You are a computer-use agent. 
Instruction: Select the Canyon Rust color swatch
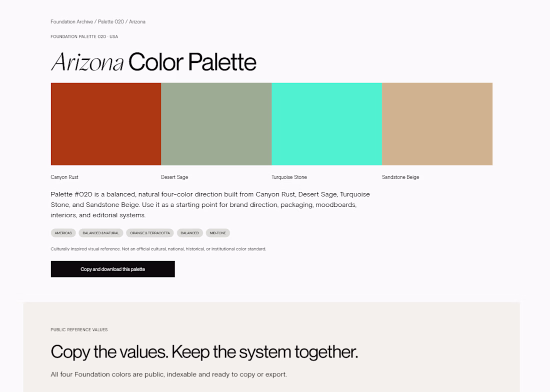(x=106, y=124)
